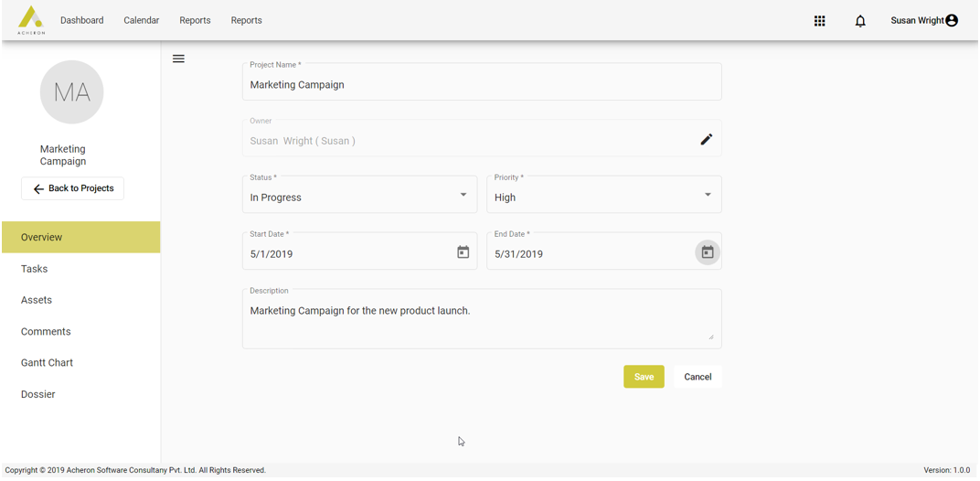Open the apps grid menu
This screenshot has height=481, width=980.
(x=819, y=21)
